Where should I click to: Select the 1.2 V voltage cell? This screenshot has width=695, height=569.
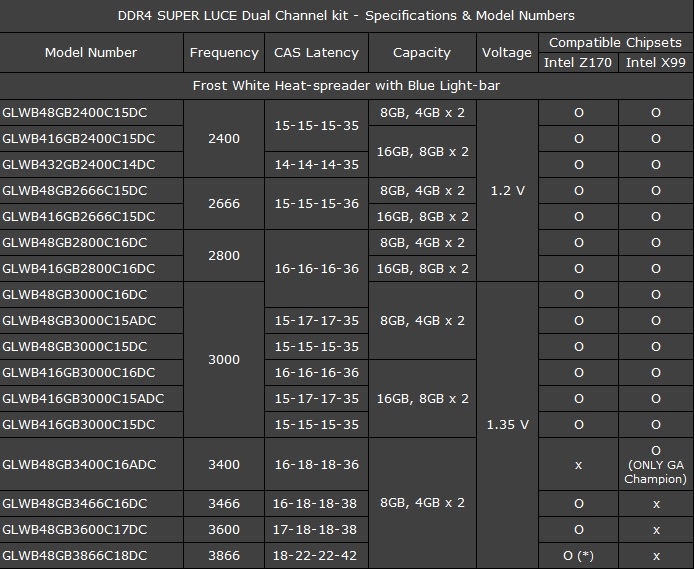tap(507, 191)
